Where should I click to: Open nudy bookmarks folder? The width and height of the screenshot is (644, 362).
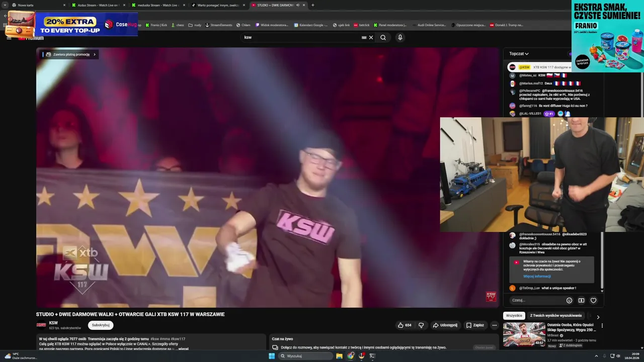[x=195, y=25]
